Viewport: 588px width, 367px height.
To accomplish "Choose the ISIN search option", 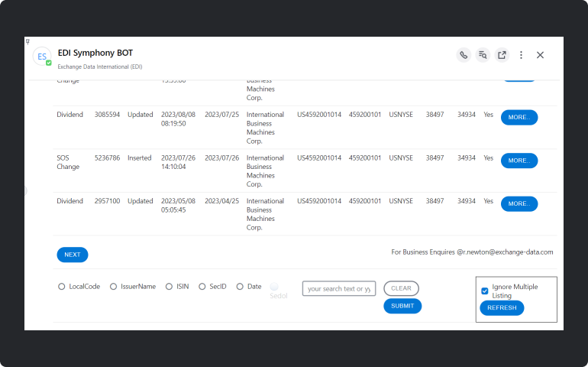I will [169, 287].
